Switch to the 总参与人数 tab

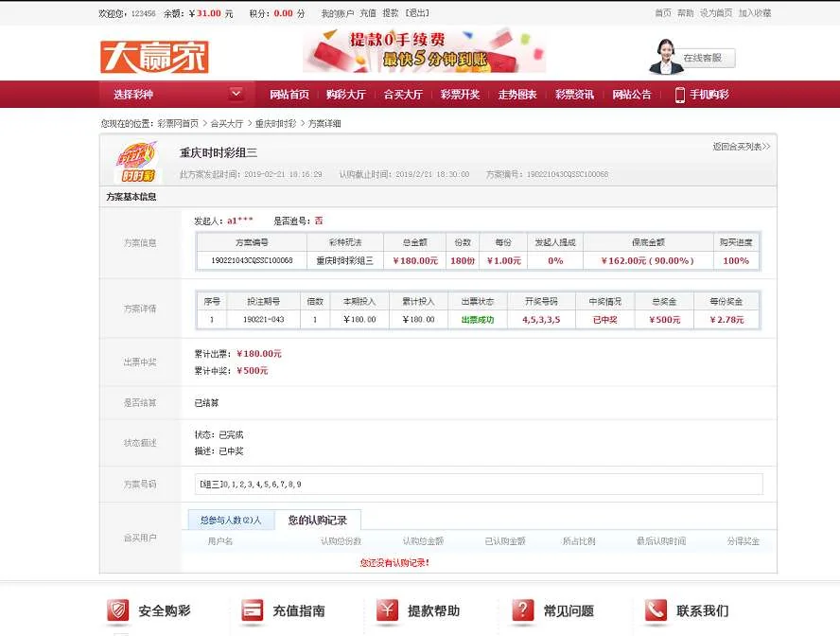pos(231,520)
